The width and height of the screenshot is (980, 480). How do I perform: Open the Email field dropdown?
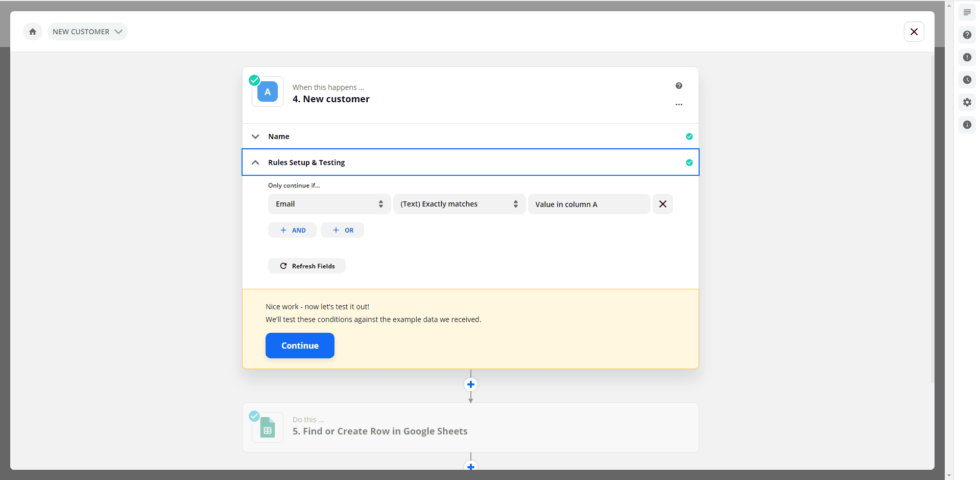[329, 204]
